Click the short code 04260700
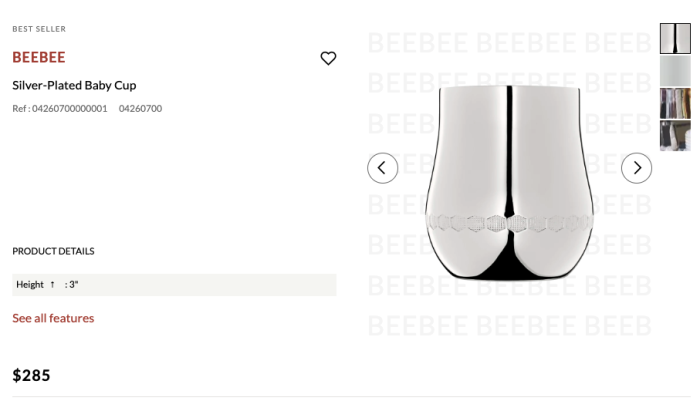700x401 pixels. point(140,109)
